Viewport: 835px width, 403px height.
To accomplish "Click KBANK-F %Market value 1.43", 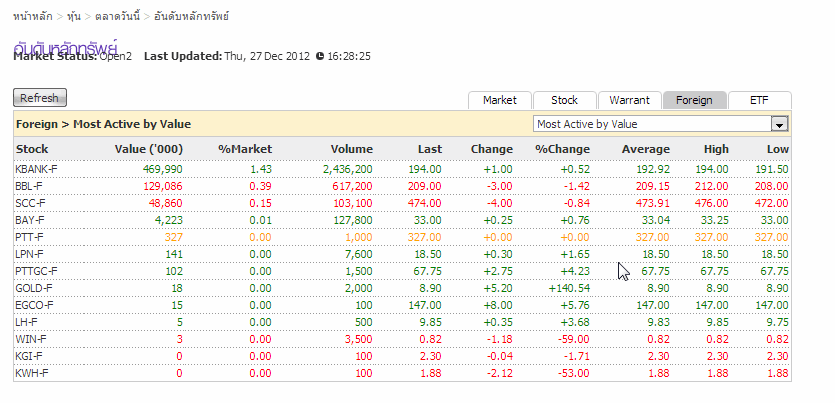I will tap(260, 169).
